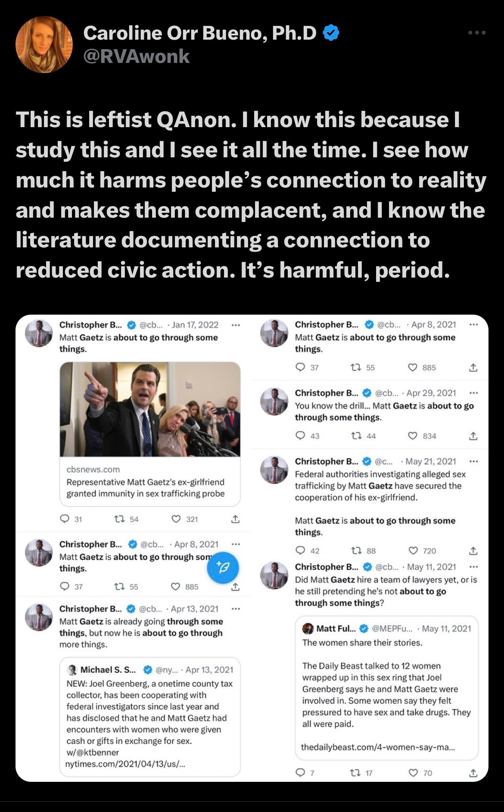
Task: Share the Jan 17, 2022 tweet via the upload icon
Action: click(235, 519)
